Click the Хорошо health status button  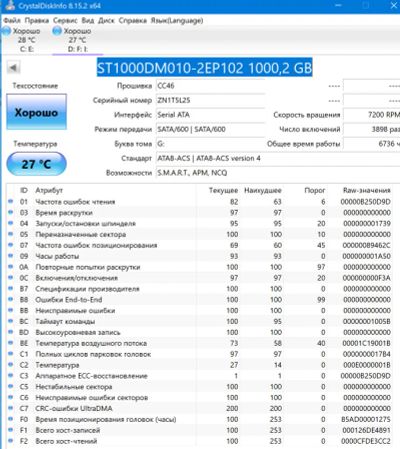(36, 112)
